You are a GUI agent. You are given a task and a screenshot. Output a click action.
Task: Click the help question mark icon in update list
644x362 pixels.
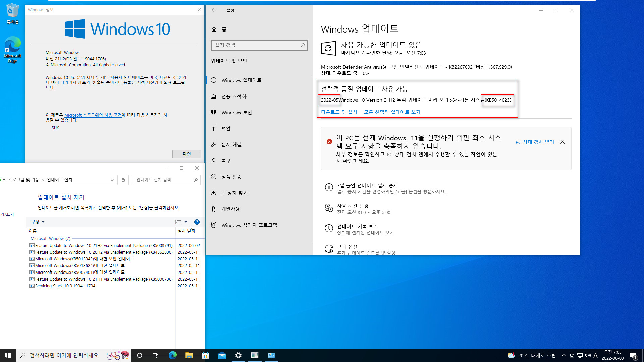(197, 222)
